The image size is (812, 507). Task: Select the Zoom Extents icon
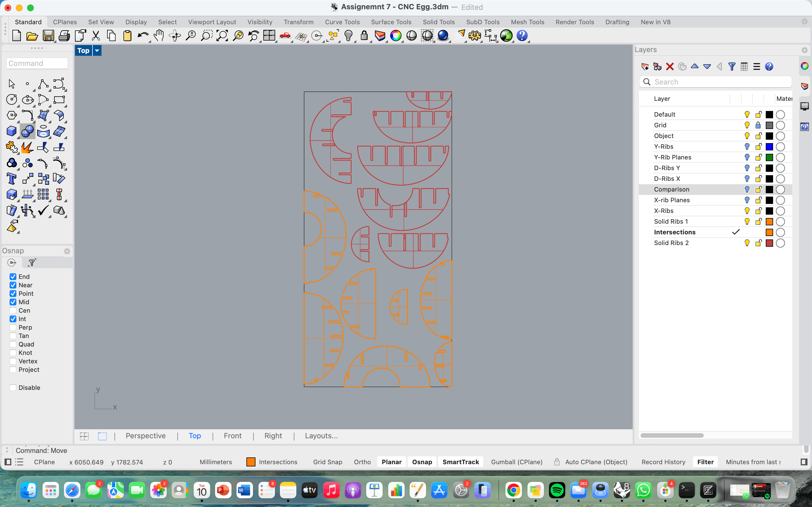222,35
